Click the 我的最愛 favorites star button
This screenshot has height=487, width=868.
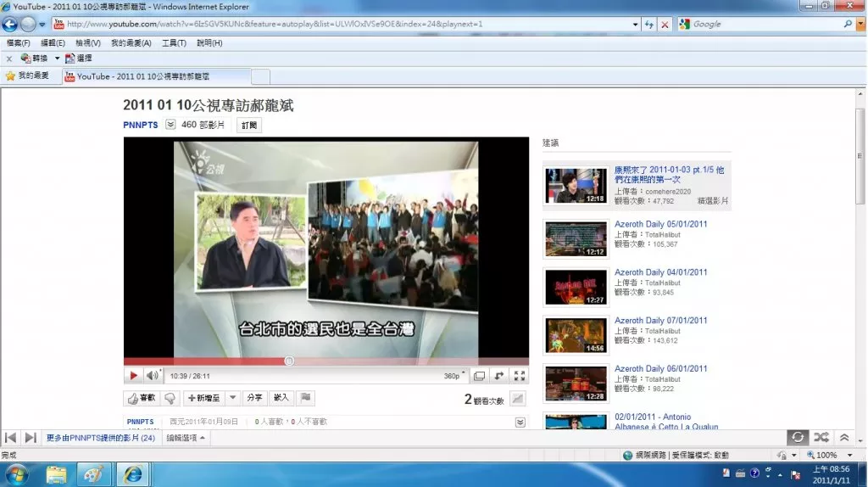pos(27,76)
